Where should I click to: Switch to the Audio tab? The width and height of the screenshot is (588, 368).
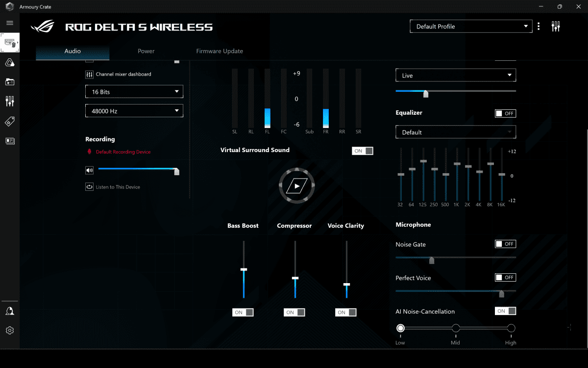pyautogui.click(x=73, y=51)
